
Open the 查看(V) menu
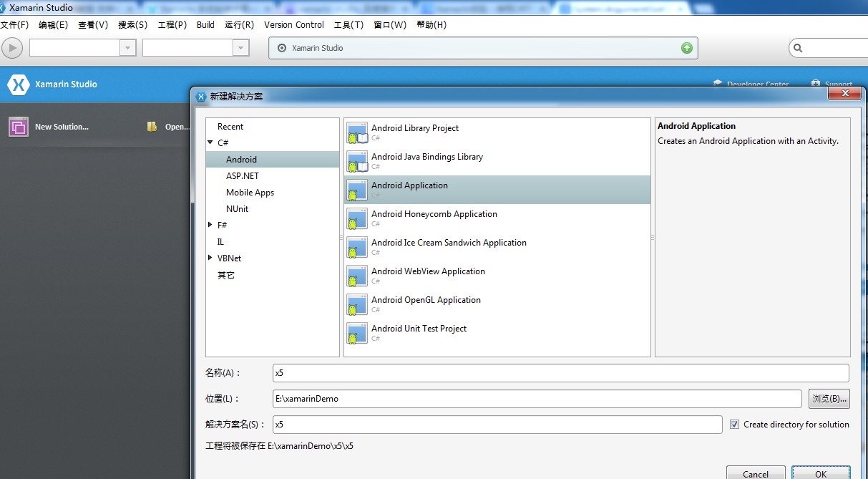(93, 24)
